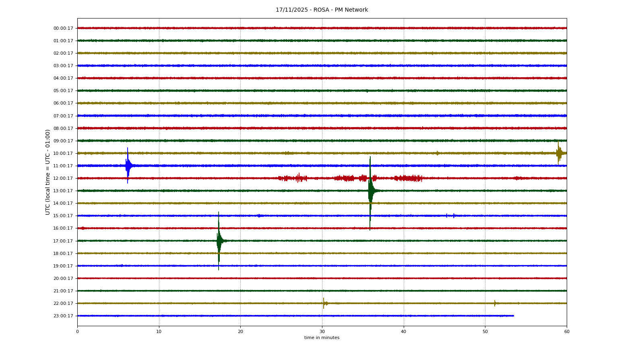This screenshot has width=644, height=362.
Task: Click the vertical 'UTC (local time = UTC - 01:00)' axis label
Action: (x=48, y=172)
